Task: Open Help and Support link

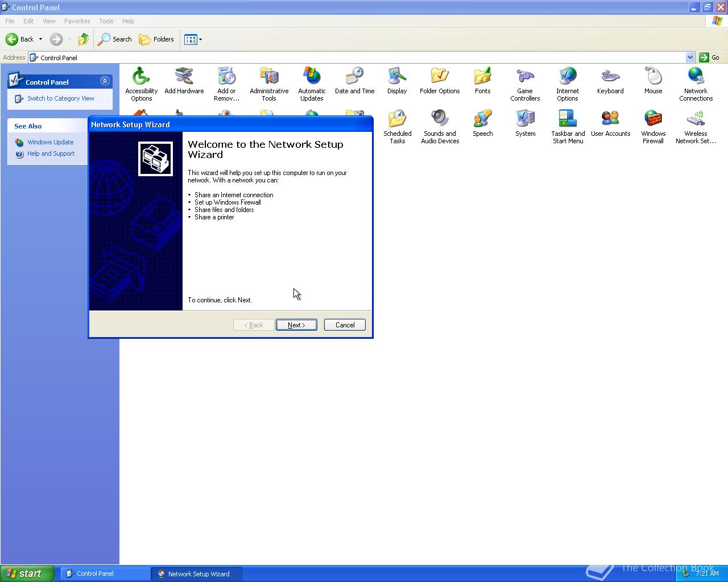Action: pos(51,153)
